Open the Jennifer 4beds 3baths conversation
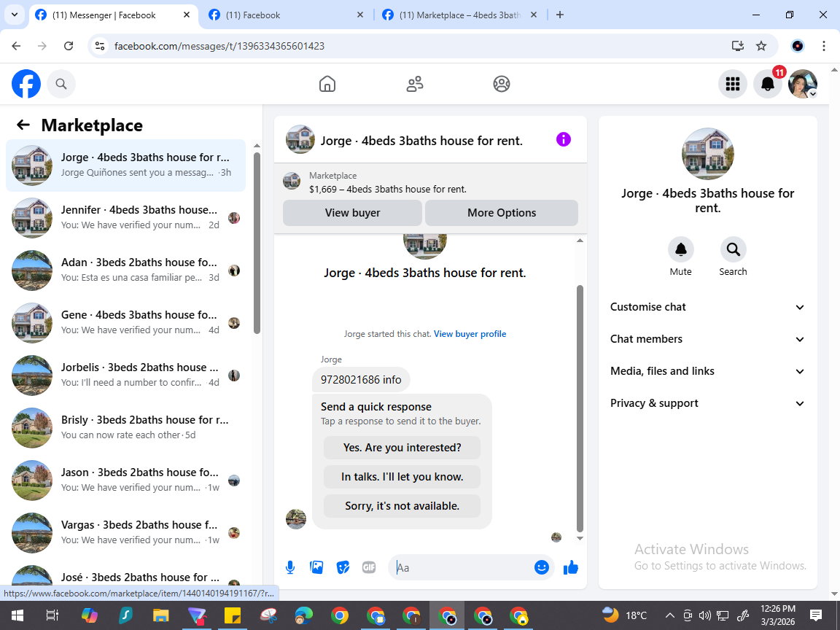This screenshot has width=840, height=630. pyautogui.click(x=126, y=218)
